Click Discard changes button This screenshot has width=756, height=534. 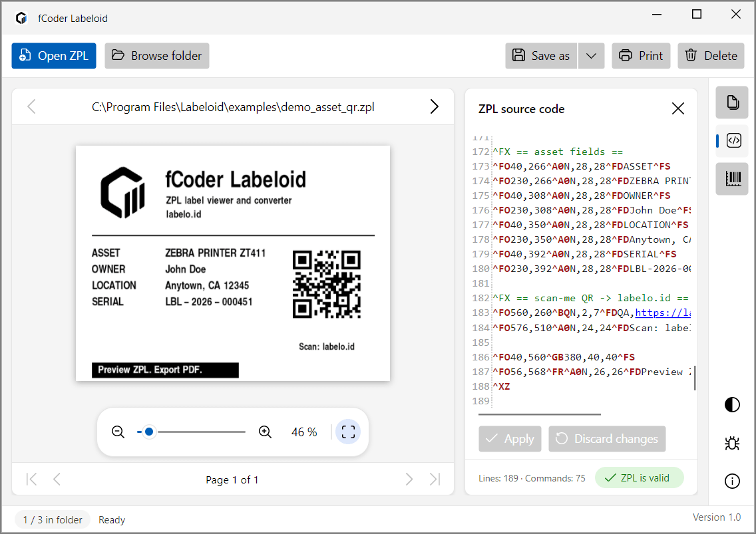[x=607, y=439]
